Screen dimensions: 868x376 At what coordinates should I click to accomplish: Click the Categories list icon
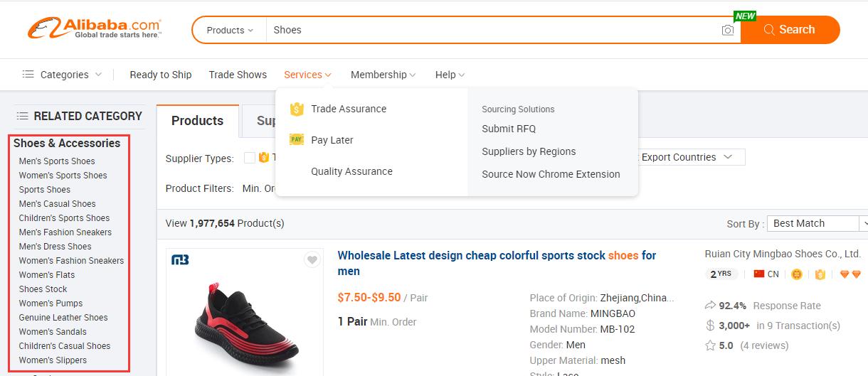point(28,75)
